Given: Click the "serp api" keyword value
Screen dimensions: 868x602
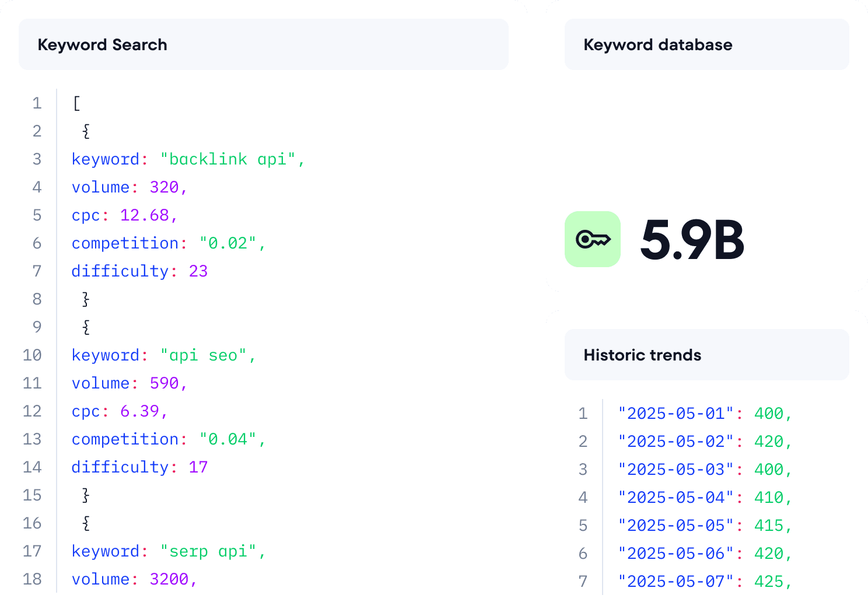Looking at the screenshot, I should [208, 551].
